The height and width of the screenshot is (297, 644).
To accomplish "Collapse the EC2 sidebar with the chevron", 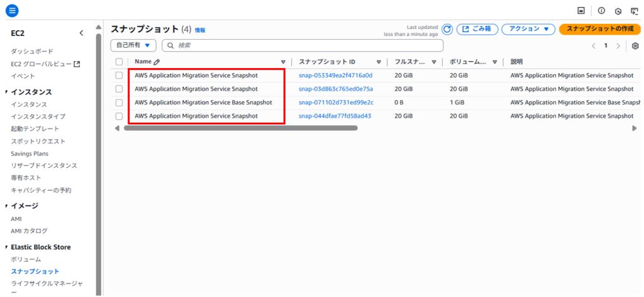I will tap(81, 33).
